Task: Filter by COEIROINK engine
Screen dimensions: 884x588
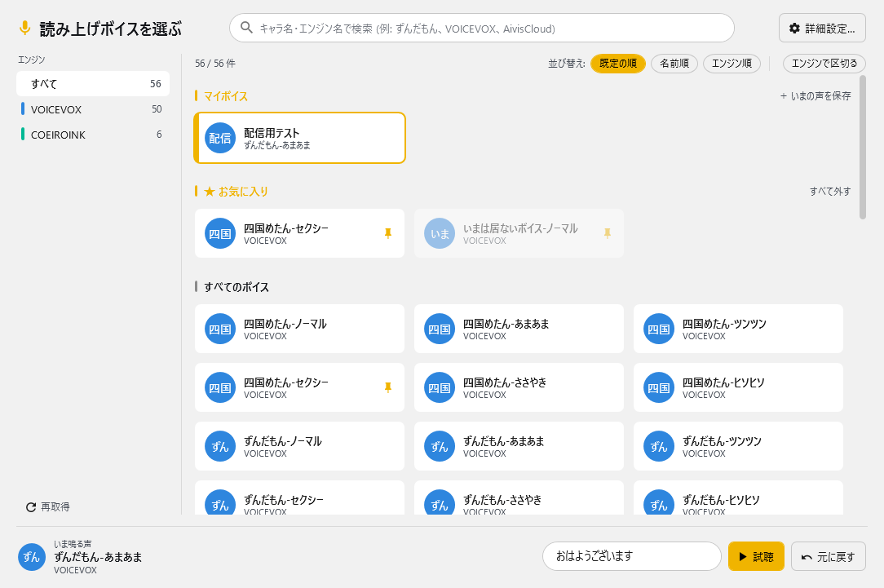Action: [93, 135]
